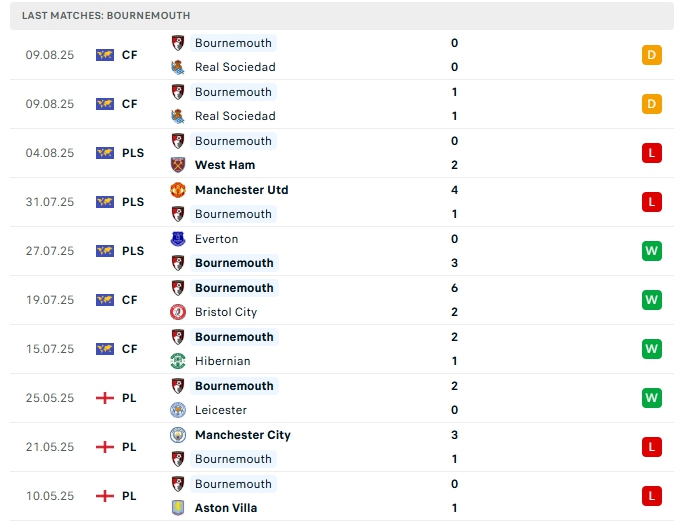
Task: Click the Aston Villa club crest
Action: pos(178,508)
